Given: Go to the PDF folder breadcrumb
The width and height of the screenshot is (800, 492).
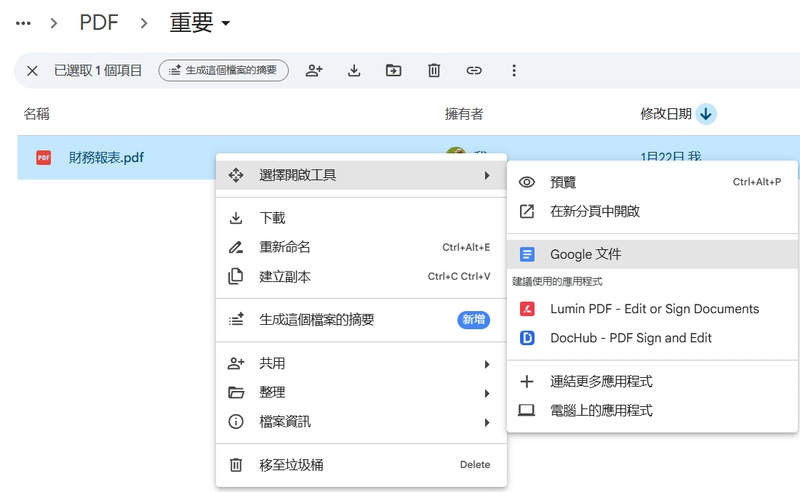Looking at the screenshot, I should [x=99, y=22].
